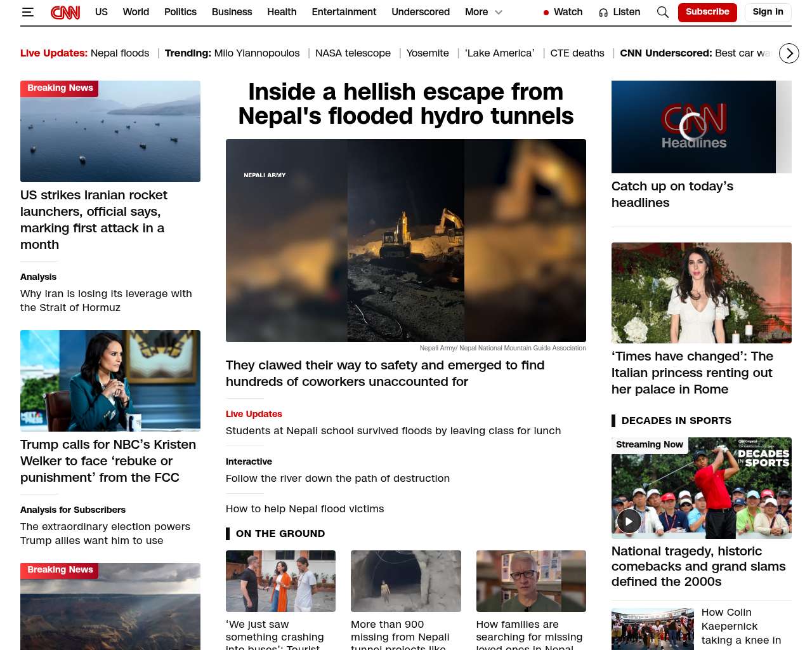Open trending Milo Yiannopoulos link
This screenshot has height=650, width=812.
pos(257,53)
